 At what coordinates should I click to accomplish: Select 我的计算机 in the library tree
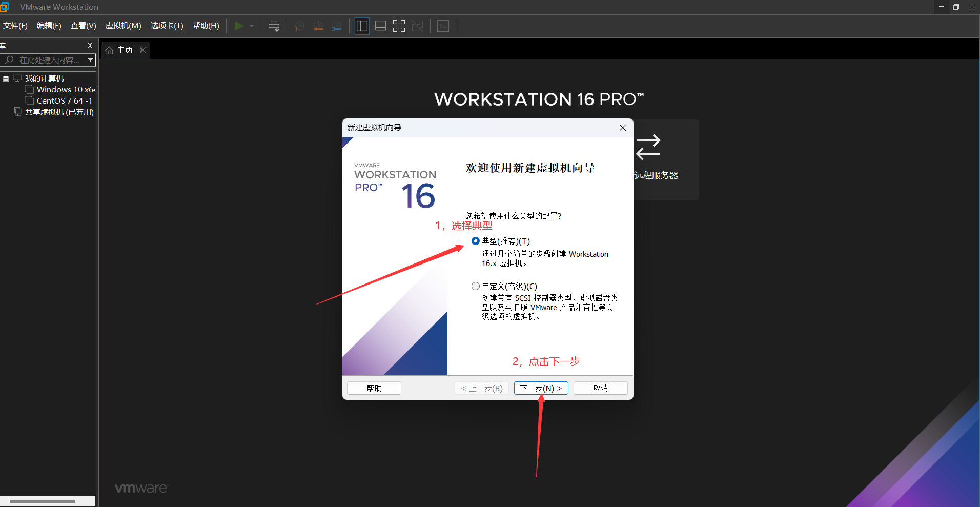(45, 78)
